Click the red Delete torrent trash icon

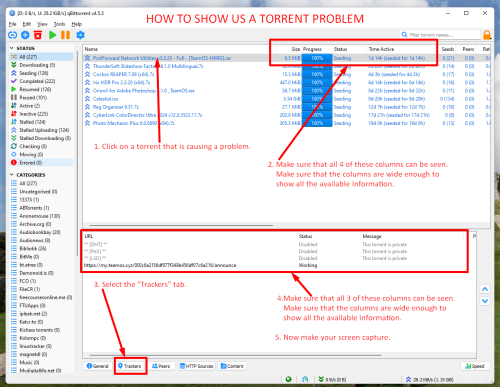point(38,35)
